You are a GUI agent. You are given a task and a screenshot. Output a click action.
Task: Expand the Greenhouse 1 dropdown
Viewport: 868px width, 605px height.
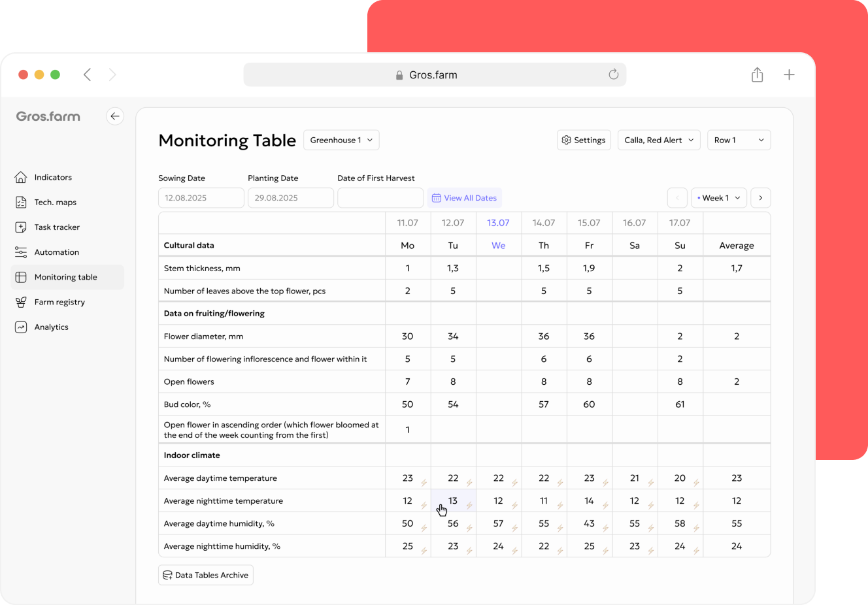click(341, 140)
